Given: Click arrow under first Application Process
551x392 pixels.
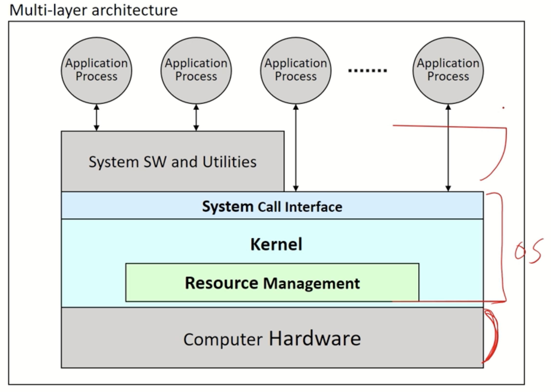Looking at the screenshot, I should point(96,117).
